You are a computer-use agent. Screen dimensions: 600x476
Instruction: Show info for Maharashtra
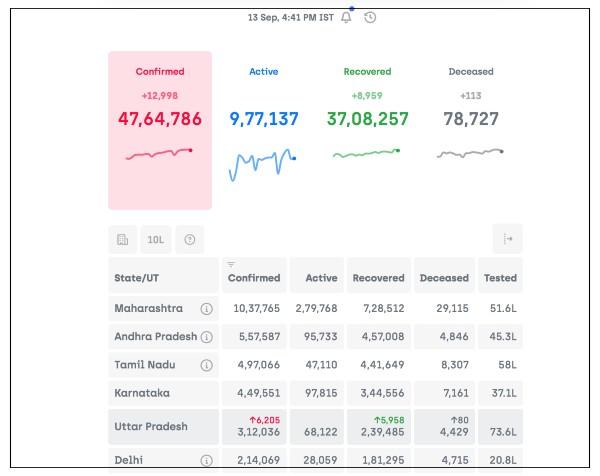click(206, 309)
